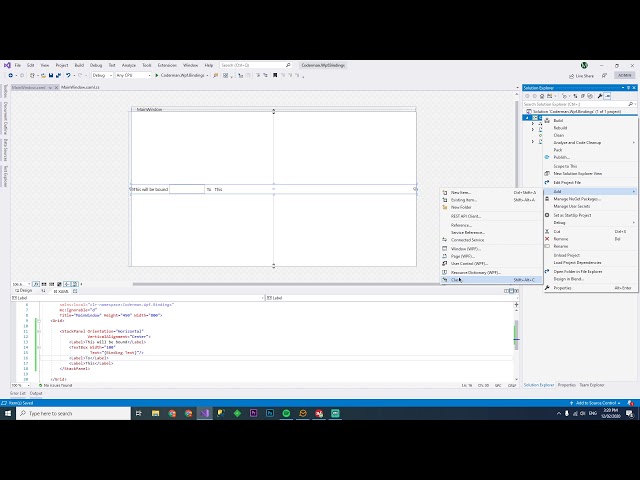Click the Live Share icon
The image size is (640, 480).
pyautogui.click(x=571, y=76)
